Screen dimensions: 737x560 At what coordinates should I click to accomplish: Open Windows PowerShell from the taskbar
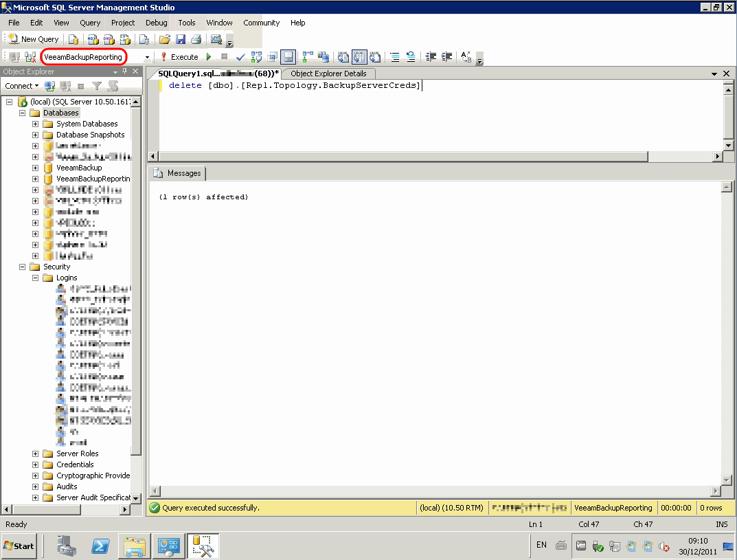point(100,546)
